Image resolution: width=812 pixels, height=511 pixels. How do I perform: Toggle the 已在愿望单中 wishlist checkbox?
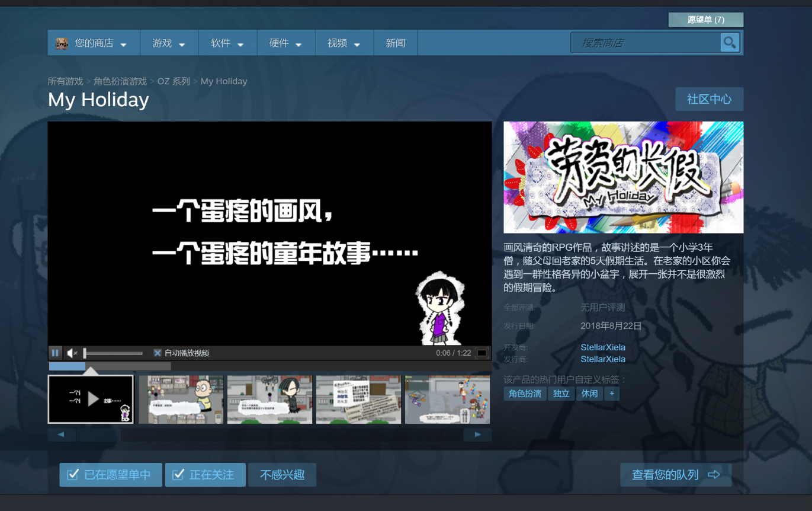[x=73, y=475]
